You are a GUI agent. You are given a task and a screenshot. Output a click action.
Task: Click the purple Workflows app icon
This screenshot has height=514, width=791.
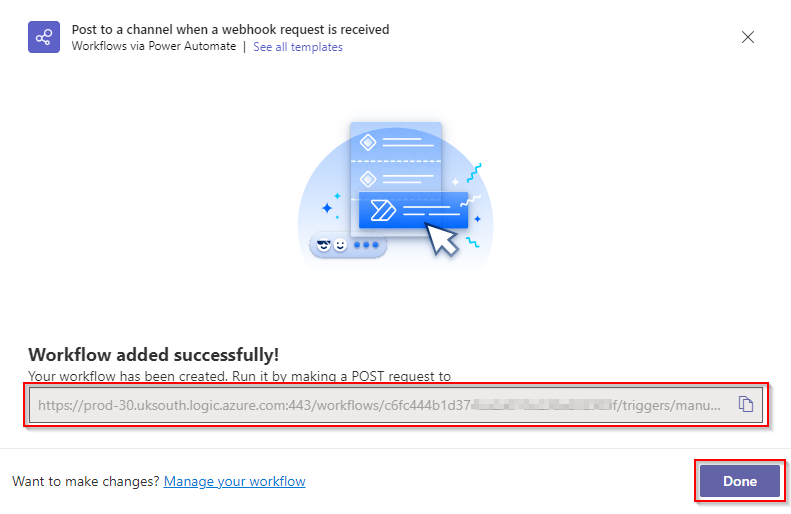coord(44,37)
